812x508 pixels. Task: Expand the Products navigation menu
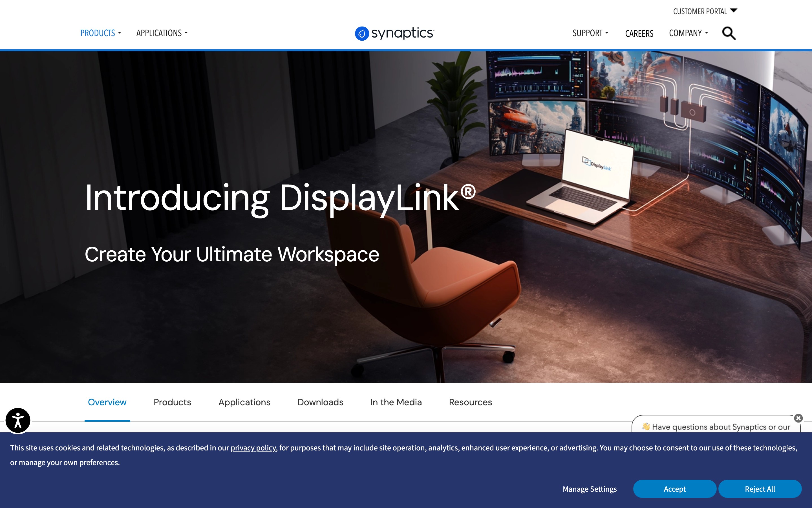(101, 33)
